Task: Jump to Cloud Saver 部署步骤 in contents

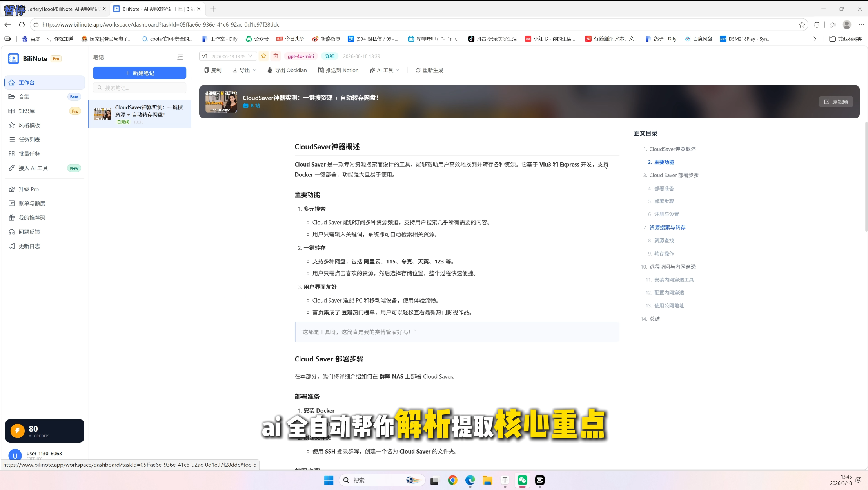Action: click(674, 175)
